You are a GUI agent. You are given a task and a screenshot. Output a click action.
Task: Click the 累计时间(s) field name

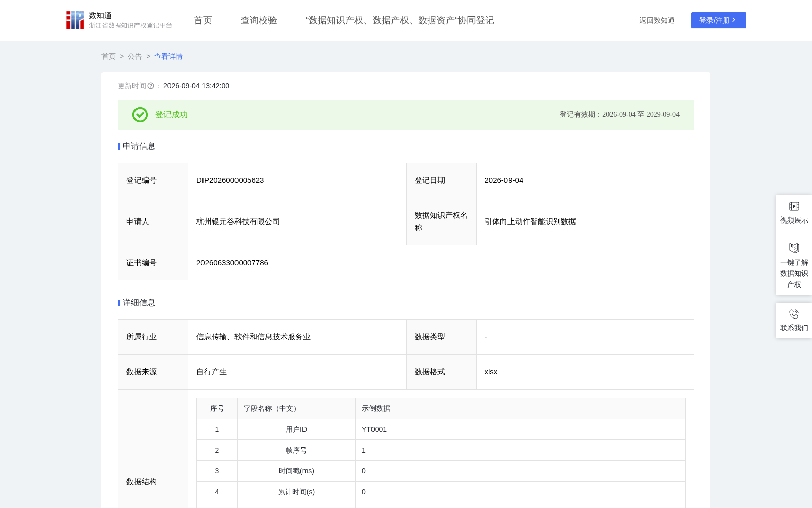pyautogui.click(x=296, y=492)
